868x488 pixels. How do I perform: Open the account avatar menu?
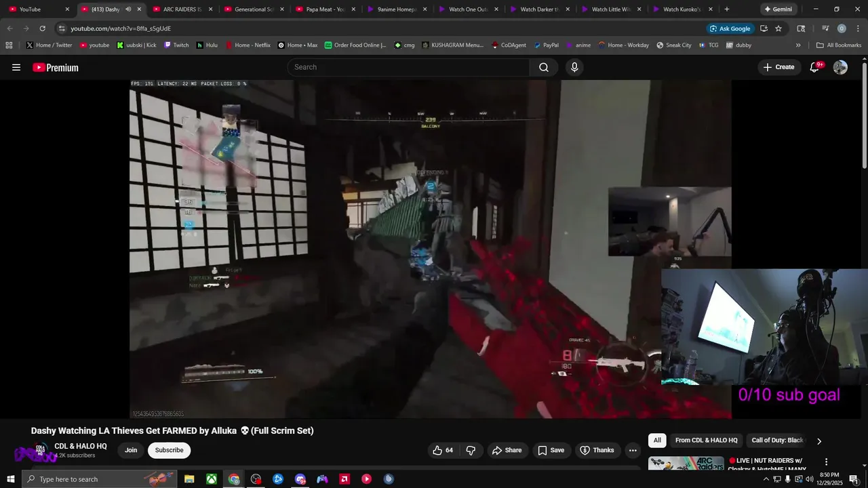click(x=840, y=67)
